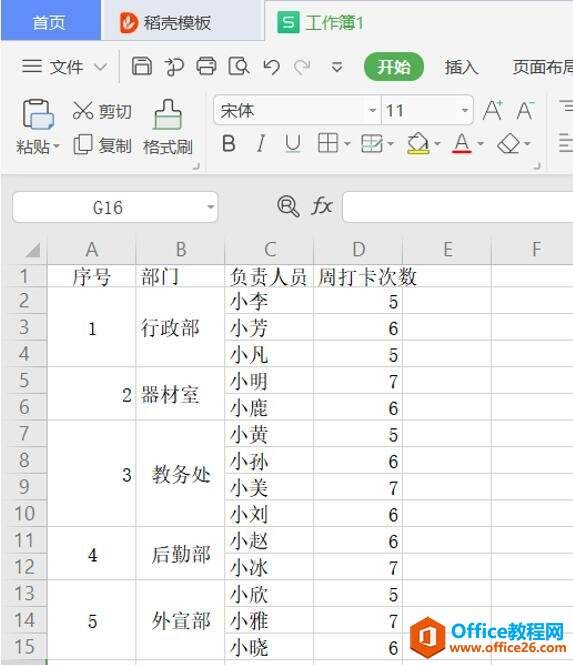The width and height of the screenshot is (573, 665).
Task: Expand the 粘贴 paste options arrow
Action: pos(56,147)
